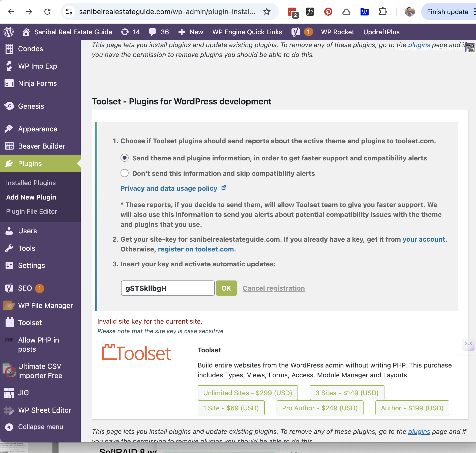Bookmark this page with the star icon
The image size is (476, 453).
click(x=266, y=12)
